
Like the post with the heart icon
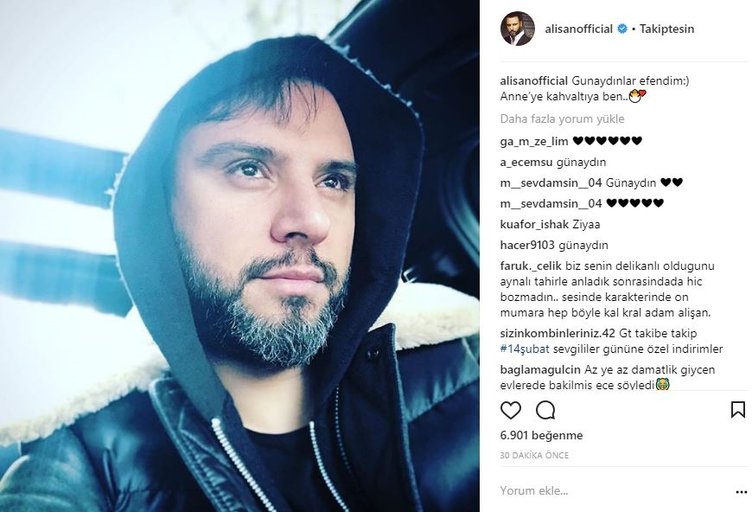coord(510,410)
